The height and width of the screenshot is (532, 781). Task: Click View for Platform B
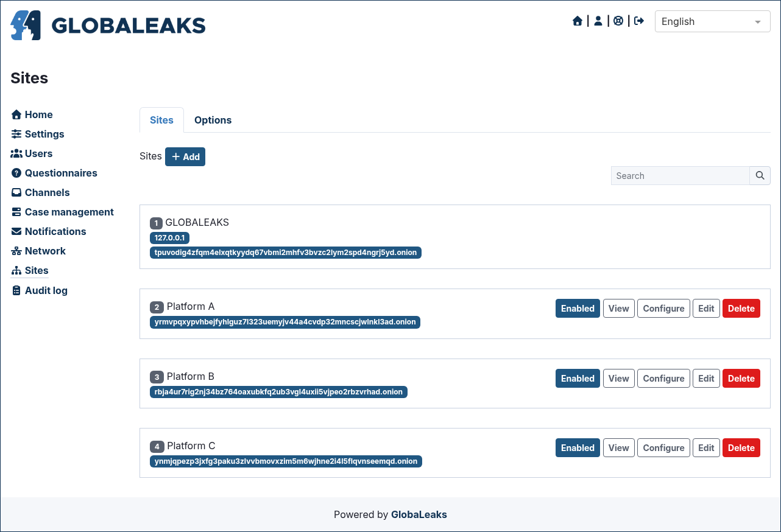point(618,378)
